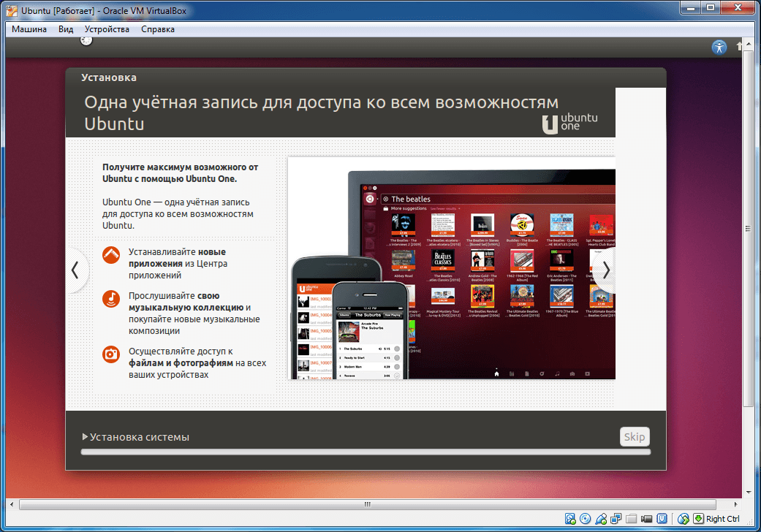This screenshot has width=761, height=532.
Task: Click the USB devices status icon
Action: 601,519
